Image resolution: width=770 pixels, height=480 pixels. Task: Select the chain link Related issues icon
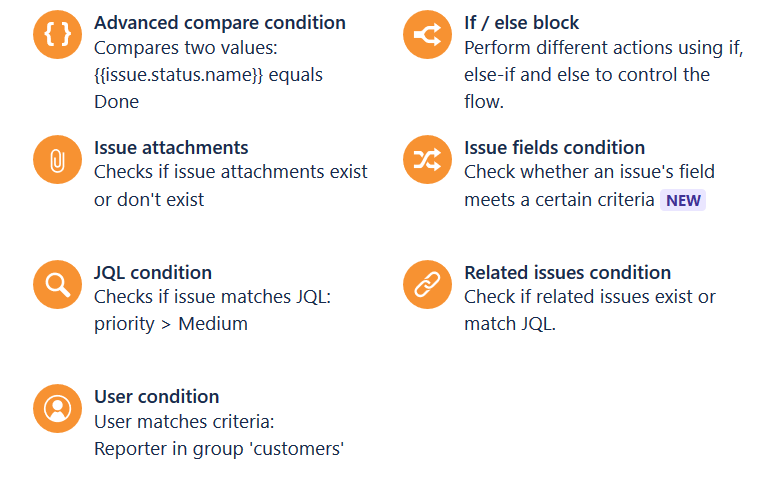tap(427, 284)
